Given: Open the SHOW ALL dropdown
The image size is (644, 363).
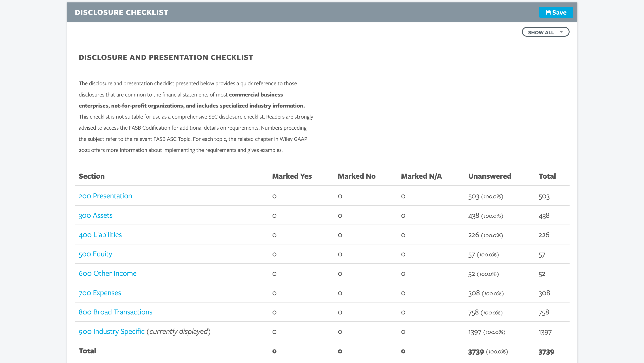Looking at the screenshot, I should [545, 32].
